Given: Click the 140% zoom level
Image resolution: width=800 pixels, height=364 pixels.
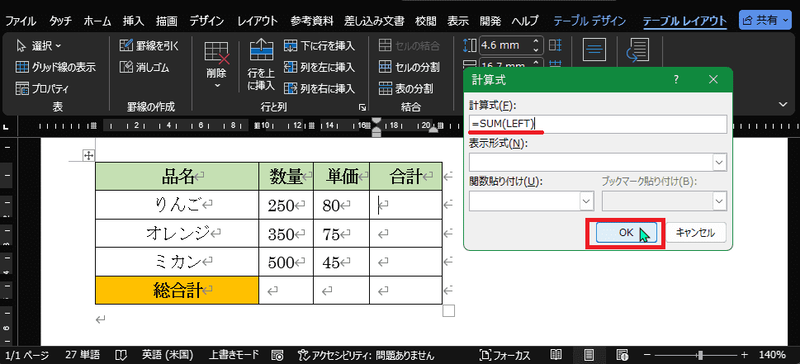Looking at the screenshot, I should click(772, 355).
